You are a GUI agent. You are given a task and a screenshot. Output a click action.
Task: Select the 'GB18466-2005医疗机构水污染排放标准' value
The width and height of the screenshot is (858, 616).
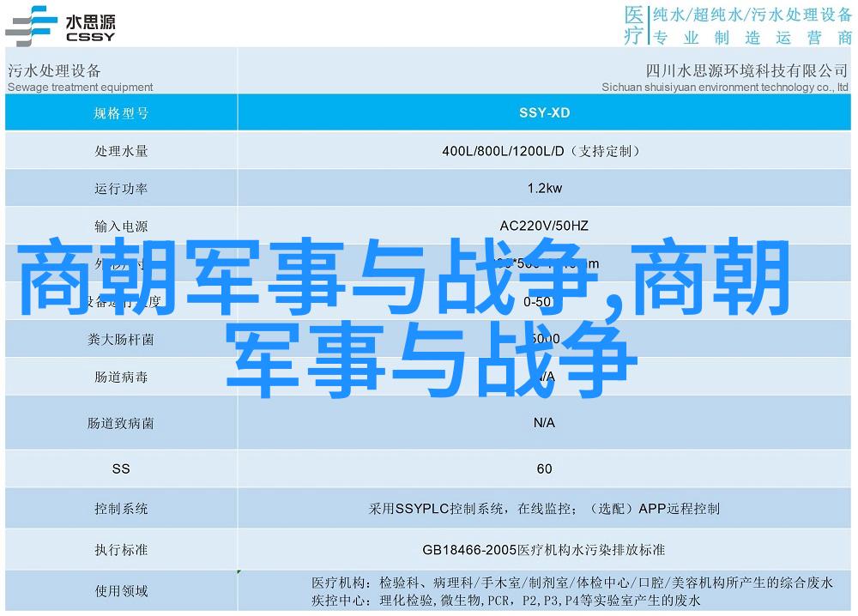544,550
